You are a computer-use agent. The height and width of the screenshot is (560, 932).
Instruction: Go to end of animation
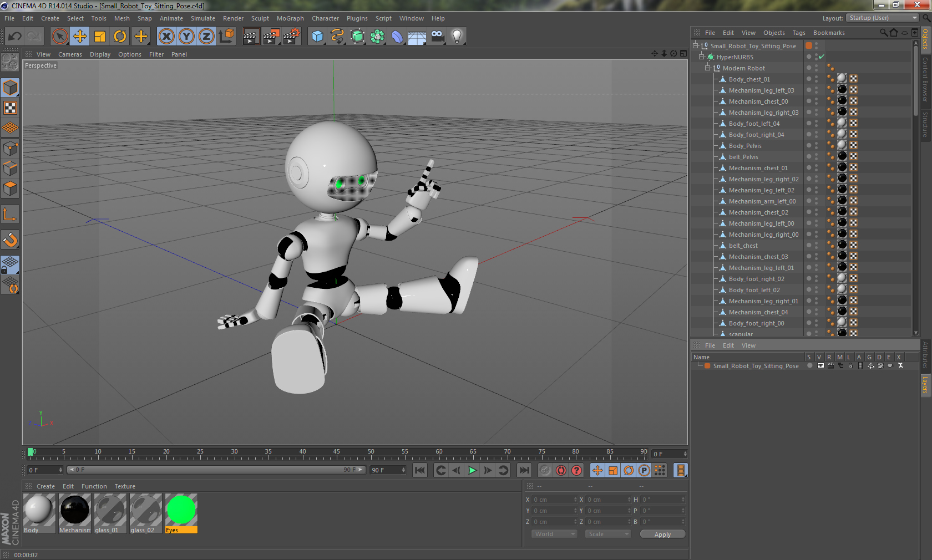tap(524, 470)
